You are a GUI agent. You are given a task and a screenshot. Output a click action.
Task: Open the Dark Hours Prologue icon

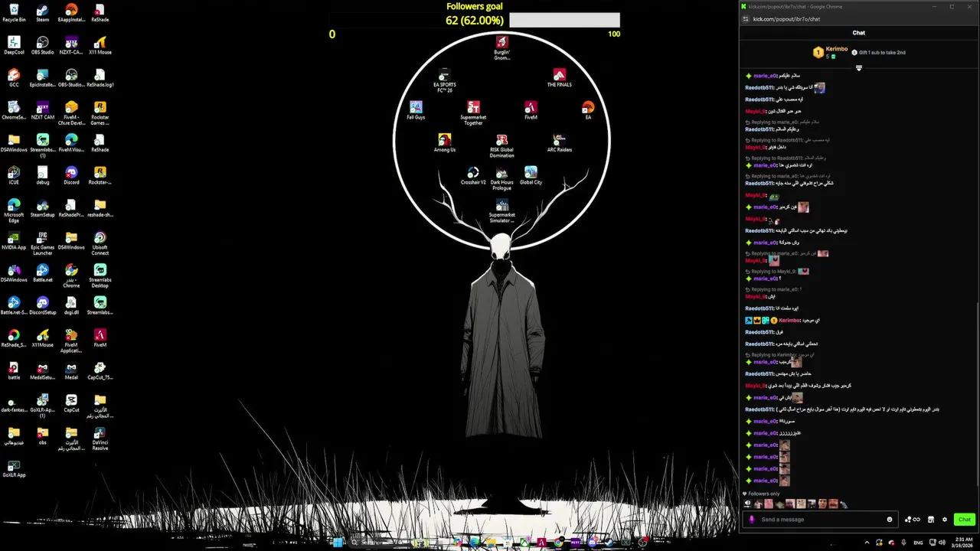[x=501, y=178]
